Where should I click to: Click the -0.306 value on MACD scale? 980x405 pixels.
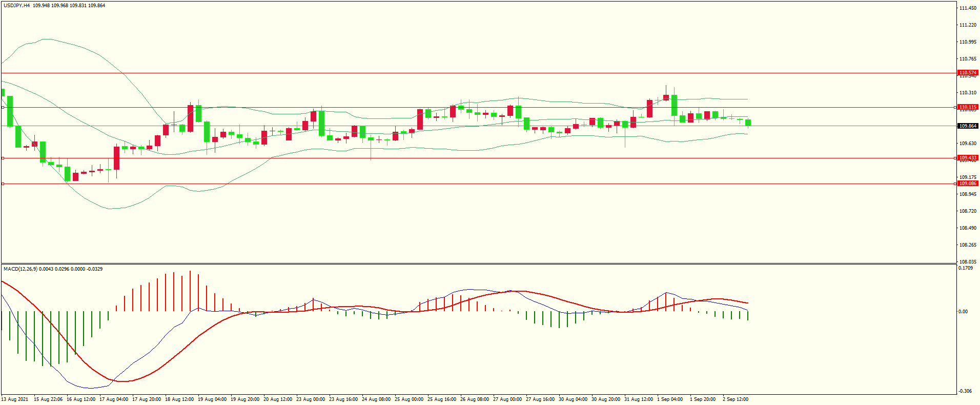coord(964,391)
